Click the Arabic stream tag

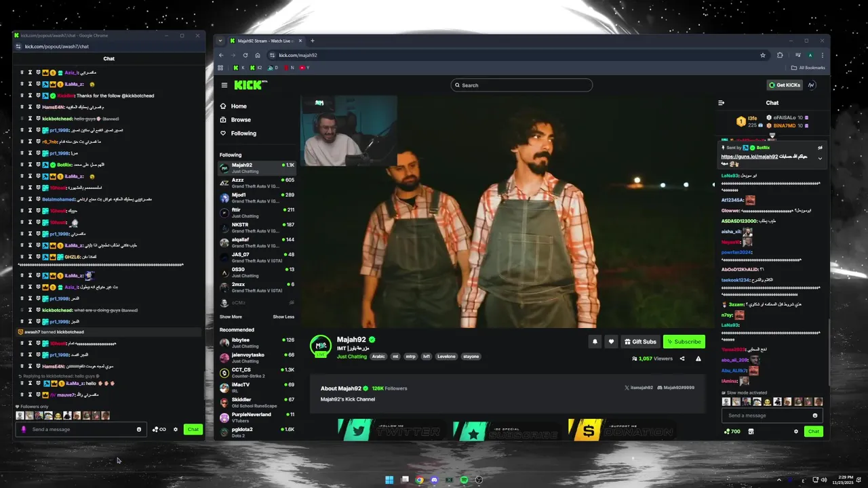pos(378,357)
